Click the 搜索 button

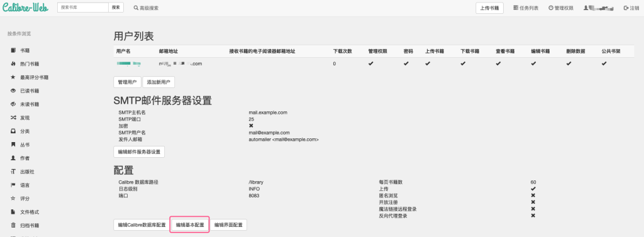(x=116, y=8)
